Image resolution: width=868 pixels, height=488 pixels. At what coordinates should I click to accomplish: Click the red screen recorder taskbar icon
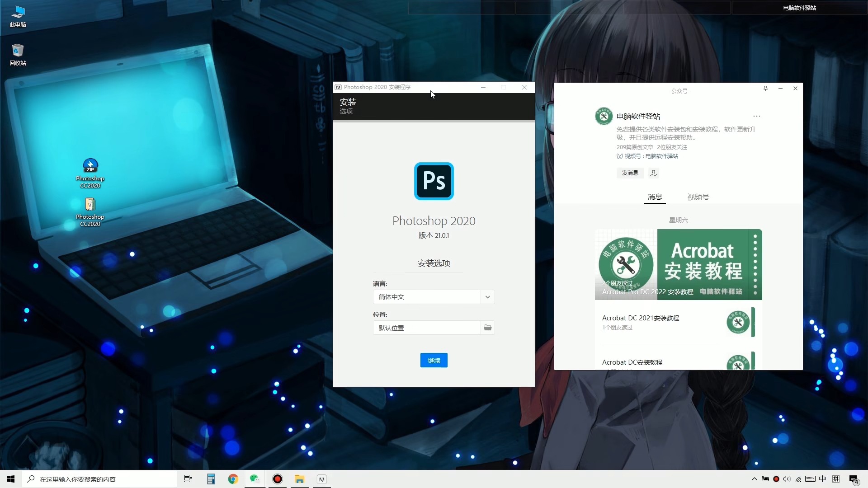click(x=277, y=479)
